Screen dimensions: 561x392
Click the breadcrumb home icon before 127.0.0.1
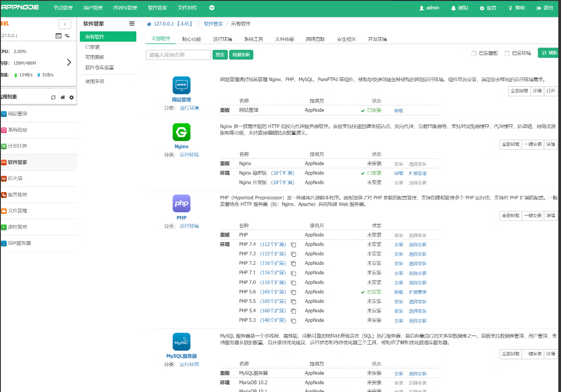pyautogui.click(x=149, y=24)
